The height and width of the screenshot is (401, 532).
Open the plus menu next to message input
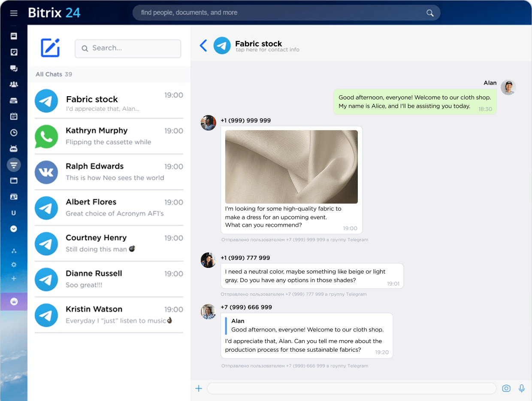199,388
